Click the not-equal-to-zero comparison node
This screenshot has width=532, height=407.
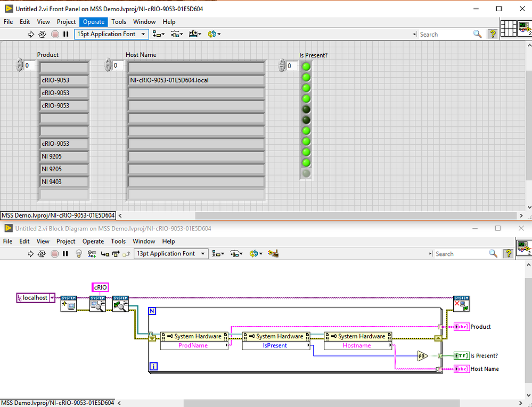point(422,356)
